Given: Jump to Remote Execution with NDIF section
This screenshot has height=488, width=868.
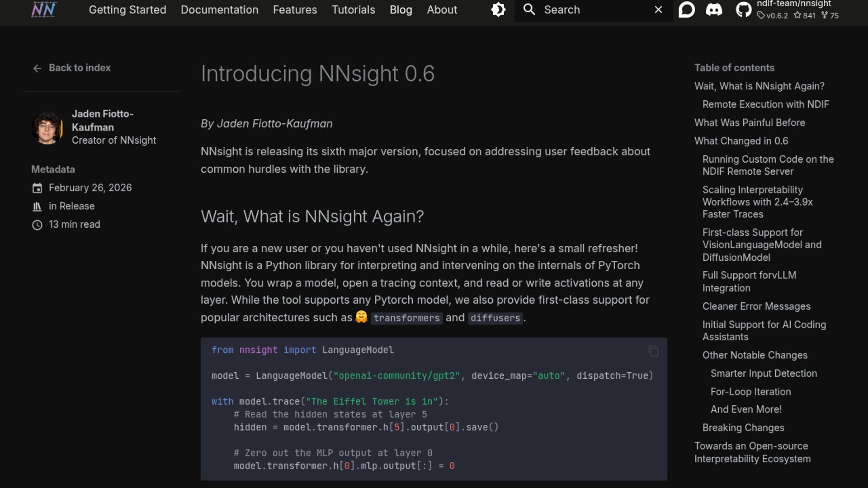Looking at the screenshot, I should tap(765, 104).
